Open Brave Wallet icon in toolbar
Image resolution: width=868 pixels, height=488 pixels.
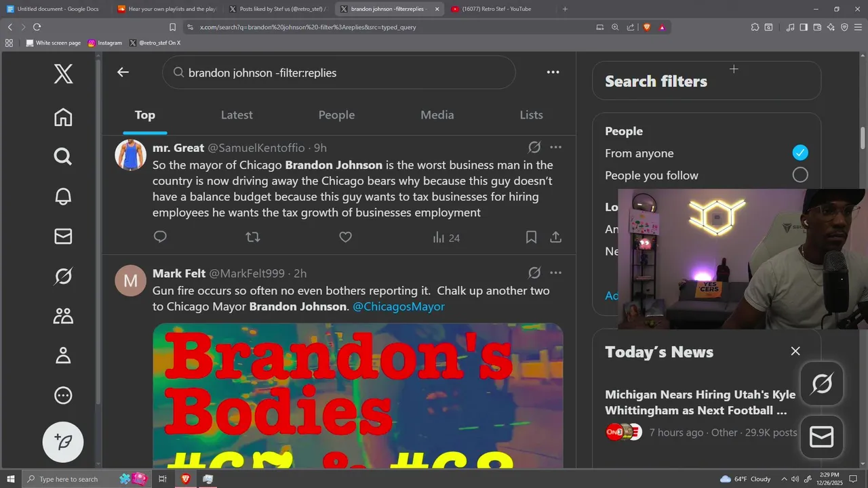tap(817, 27)
